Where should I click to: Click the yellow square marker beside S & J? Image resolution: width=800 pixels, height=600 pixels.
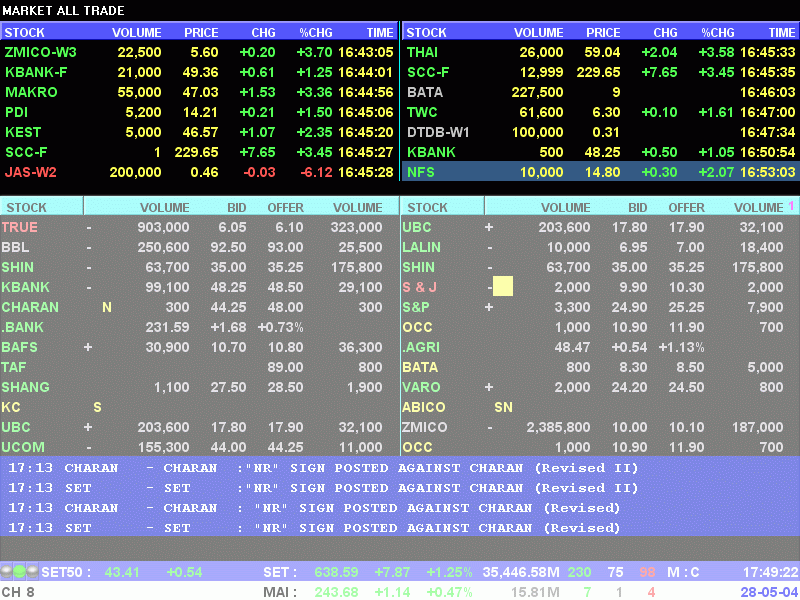(503, 287)
